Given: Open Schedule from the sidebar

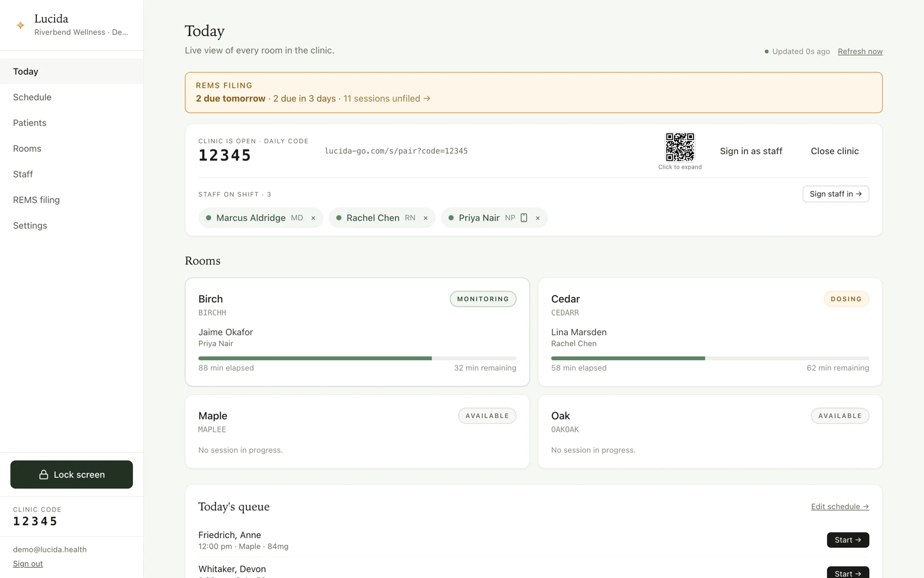Looking at the screenshot, I should click(72, 97).
